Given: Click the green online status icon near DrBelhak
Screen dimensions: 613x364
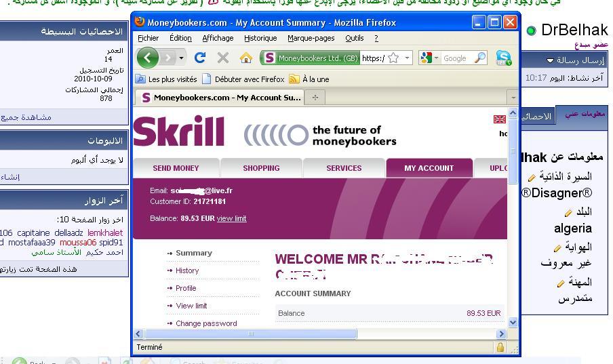Looking at the screenshot, I should pos(531,31).
